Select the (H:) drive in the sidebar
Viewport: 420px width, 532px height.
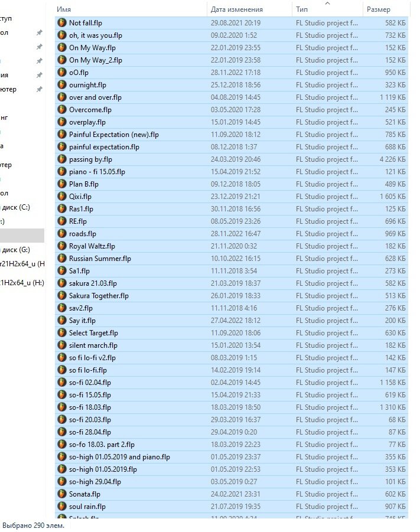[x=22, y=283]
